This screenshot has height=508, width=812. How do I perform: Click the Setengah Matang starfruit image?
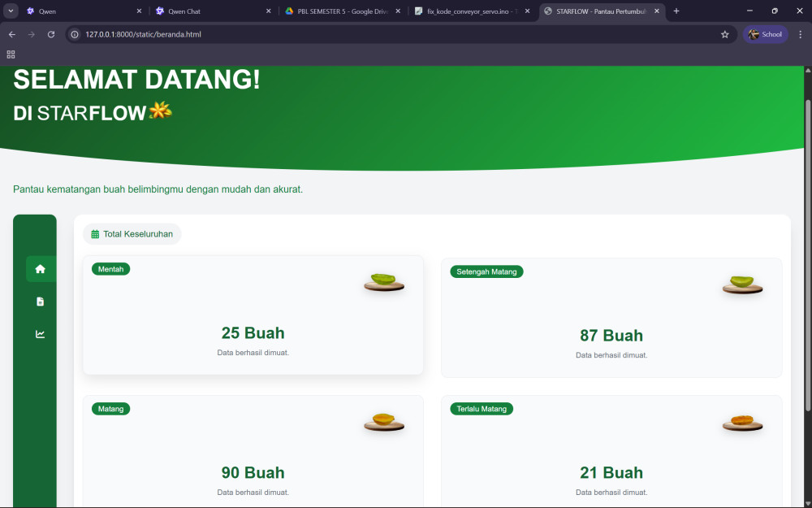(x=742, y=284)
